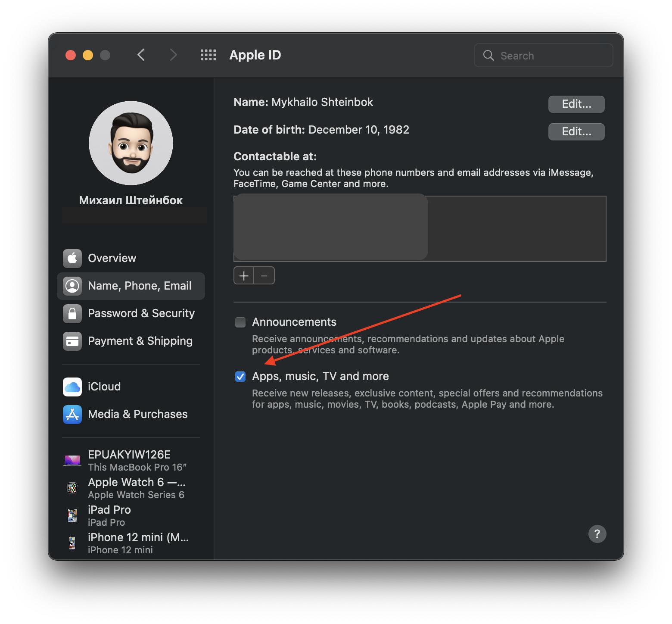
Task: Select the iPad Pro device entry
Action: tap(131, 515)
